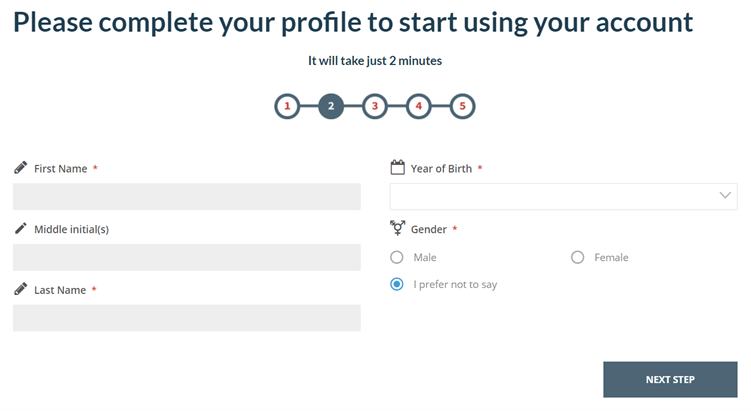Go to step 1 circle
This screenshot has width=751, height=411.
click(x=287, y=106)
